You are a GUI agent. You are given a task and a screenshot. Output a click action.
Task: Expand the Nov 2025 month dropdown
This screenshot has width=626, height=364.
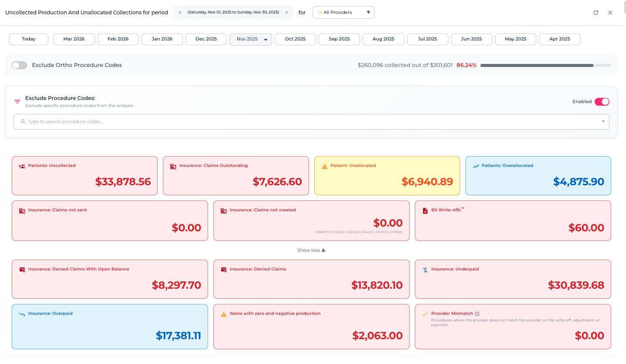click(x=266, y=40)
